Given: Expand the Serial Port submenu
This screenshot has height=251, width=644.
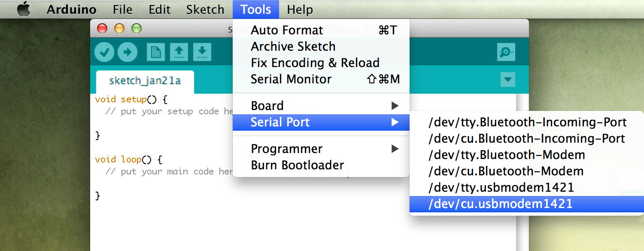Looking at the screenshot, I should tap(321, 122).
